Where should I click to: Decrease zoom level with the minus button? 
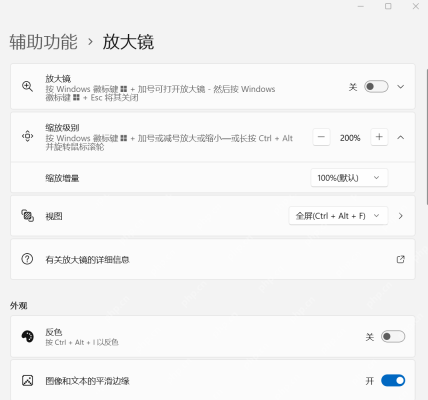[321, 137]
